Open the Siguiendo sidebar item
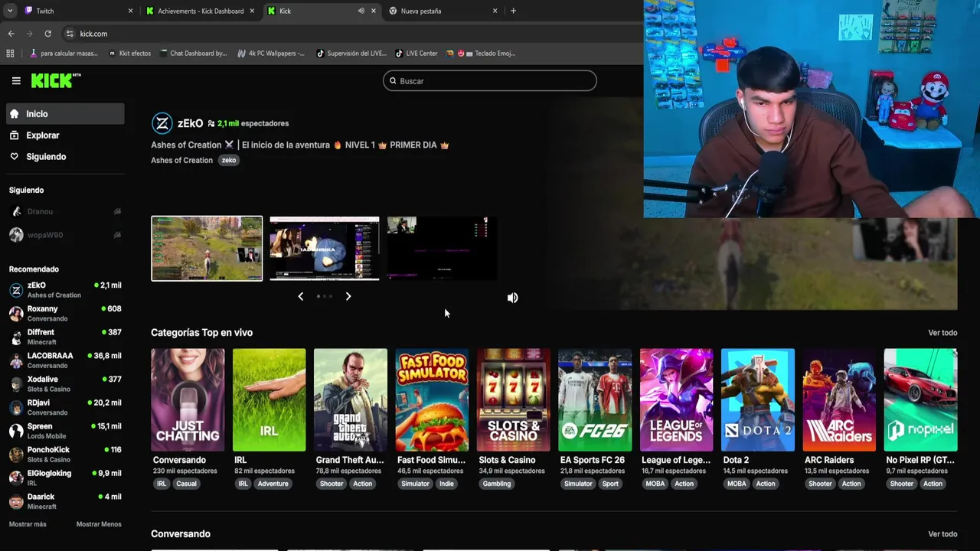Screen dimensions: 980x551 click(66, 157)
